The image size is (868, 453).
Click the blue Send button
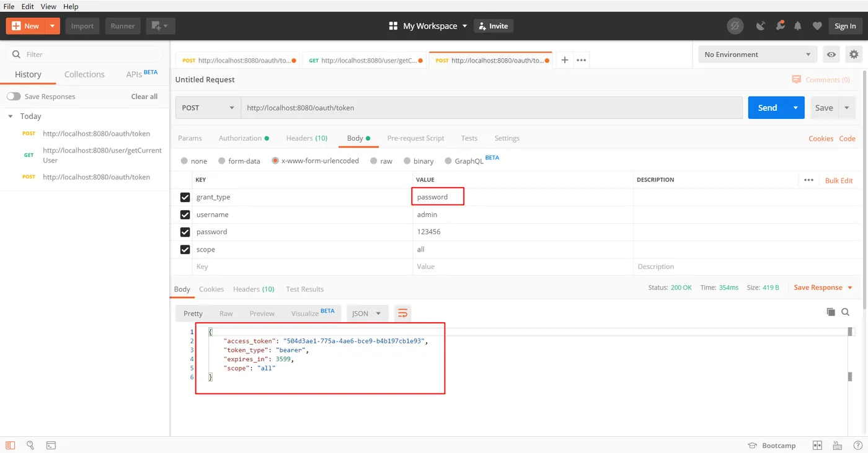click(x=768, y=108)
